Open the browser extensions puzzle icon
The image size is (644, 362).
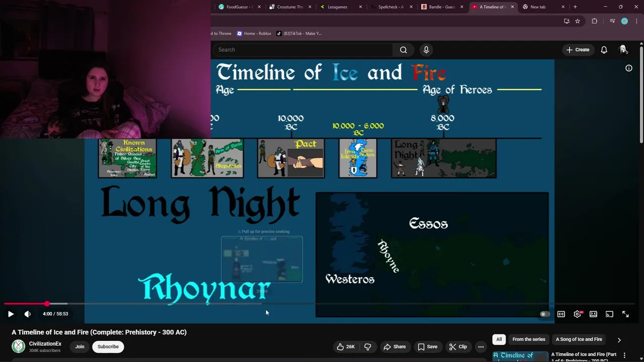point(594,21)
